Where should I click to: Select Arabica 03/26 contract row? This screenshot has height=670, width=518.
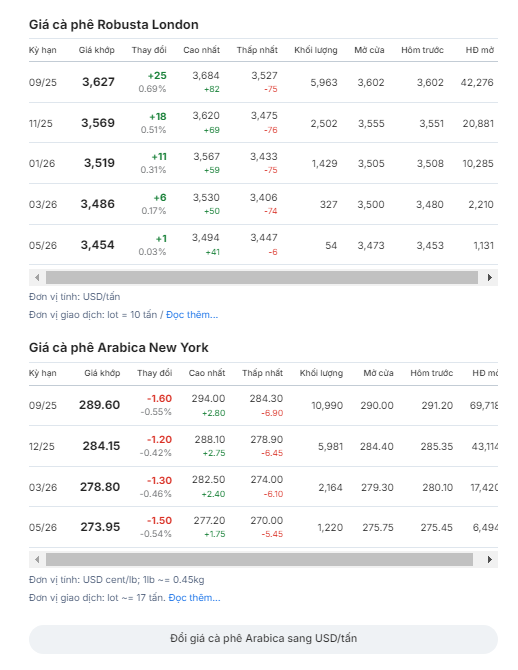tap(263, 487)
